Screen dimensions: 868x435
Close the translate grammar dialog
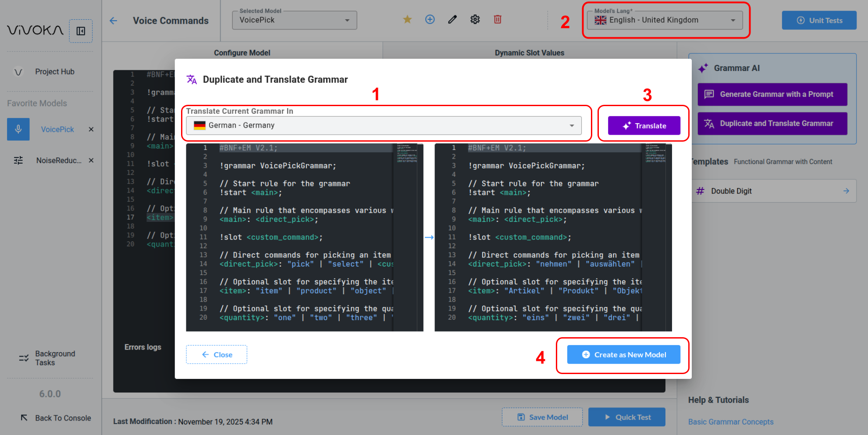tap(217, 355)
